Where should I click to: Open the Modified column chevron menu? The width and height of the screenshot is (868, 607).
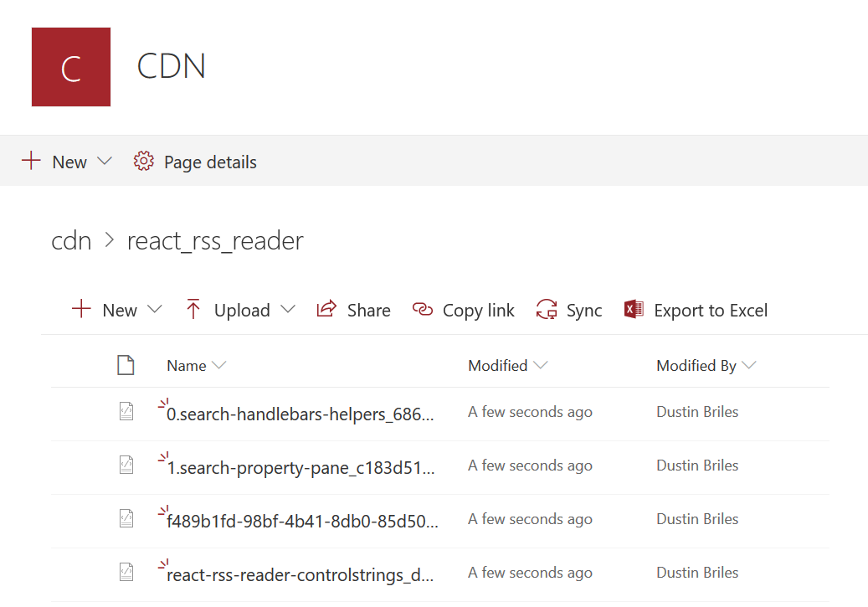[x=540, y=364]
